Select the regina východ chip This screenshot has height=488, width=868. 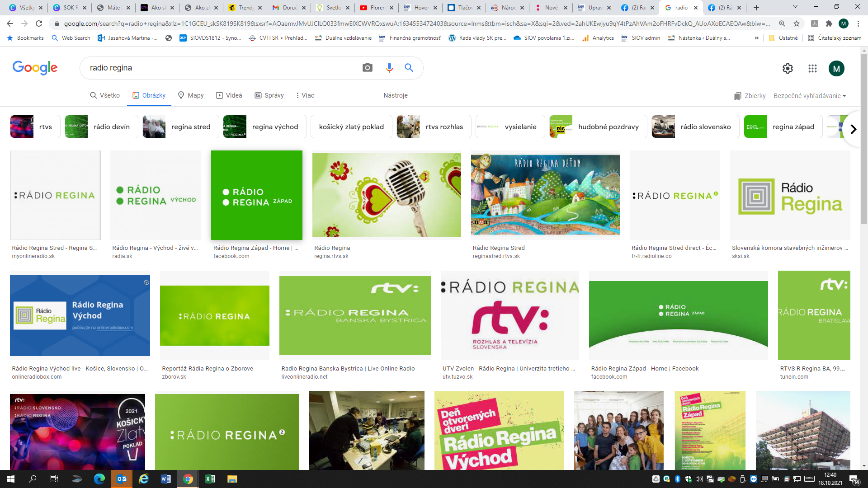pos(265,127)
